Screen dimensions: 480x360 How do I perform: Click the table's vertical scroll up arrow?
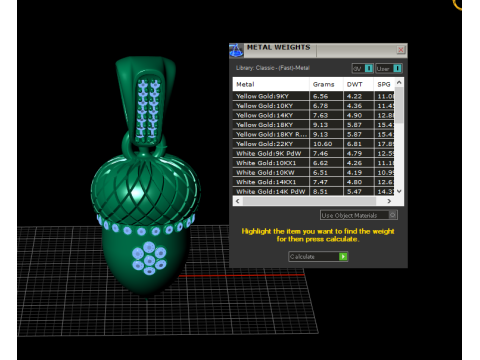click(399, 82)
